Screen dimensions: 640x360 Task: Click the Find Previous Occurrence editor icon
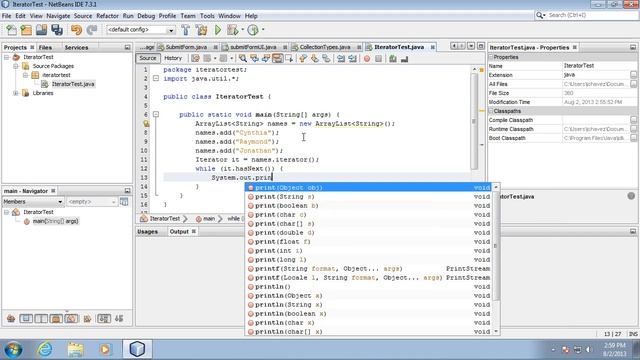(x=254, y=59)
